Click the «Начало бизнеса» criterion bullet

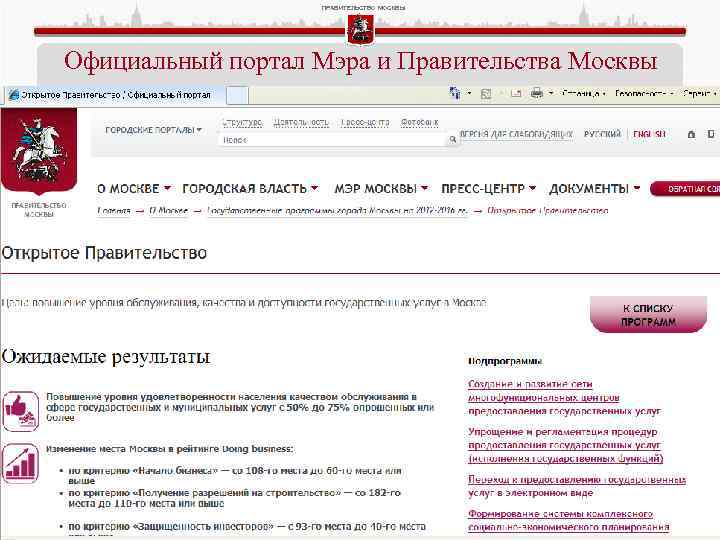pos(235,476)
